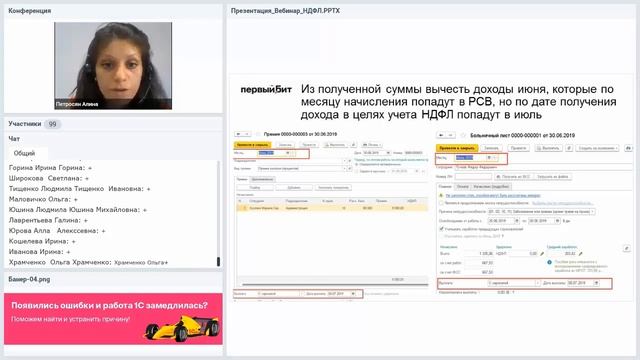Click 'Заполнить показатели' button
This screenshot has width=640, height=360.
coord(333,188)
